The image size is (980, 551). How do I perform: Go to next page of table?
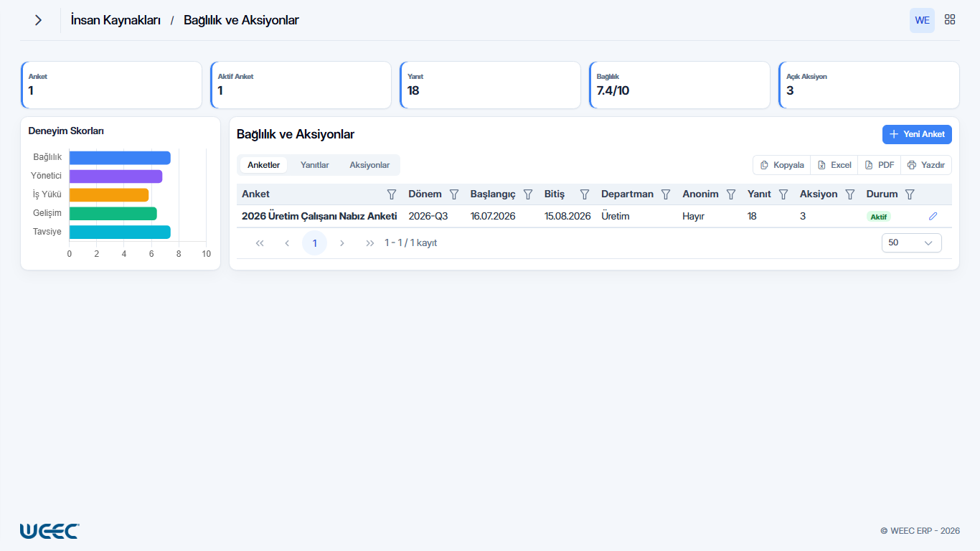click(x=342, y=243)
